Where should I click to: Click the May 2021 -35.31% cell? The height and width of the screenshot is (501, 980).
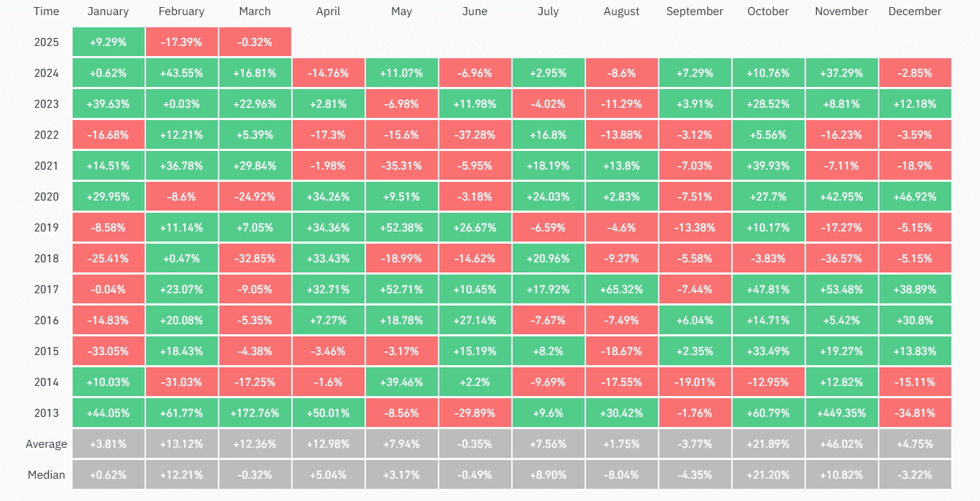tap(402, 166)
